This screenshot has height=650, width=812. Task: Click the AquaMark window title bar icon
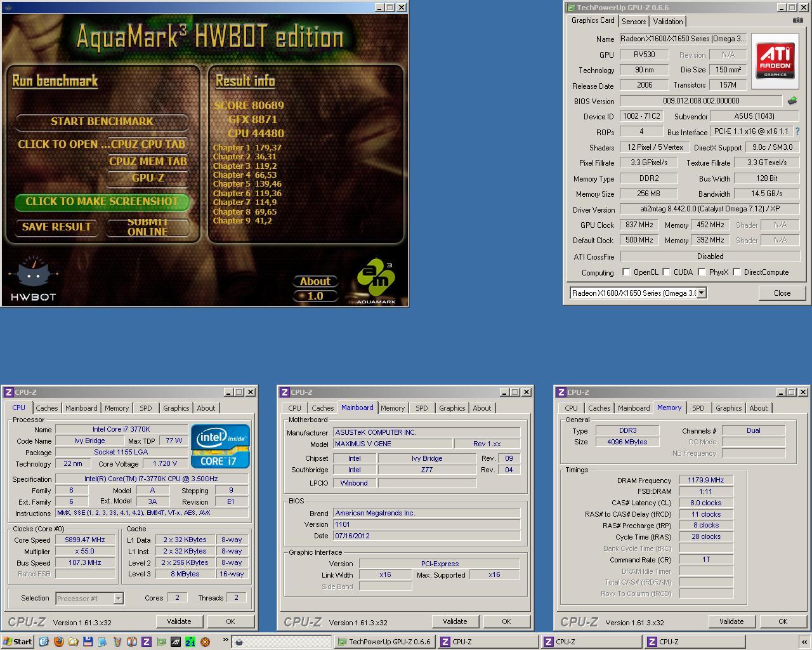(8, 8)
